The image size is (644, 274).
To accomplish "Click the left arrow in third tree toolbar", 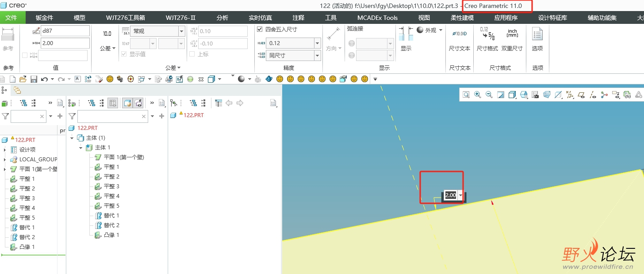I will (x=229, y=103).
